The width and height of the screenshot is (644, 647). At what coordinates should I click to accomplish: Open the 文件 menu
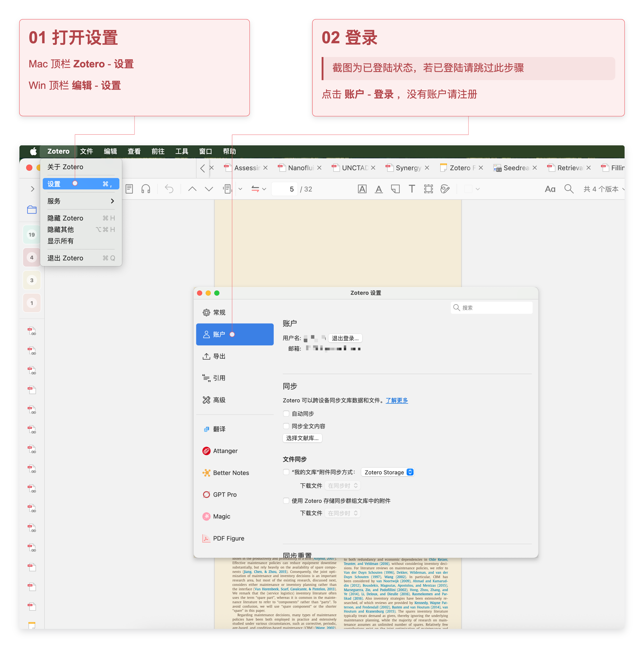point(86,151)
